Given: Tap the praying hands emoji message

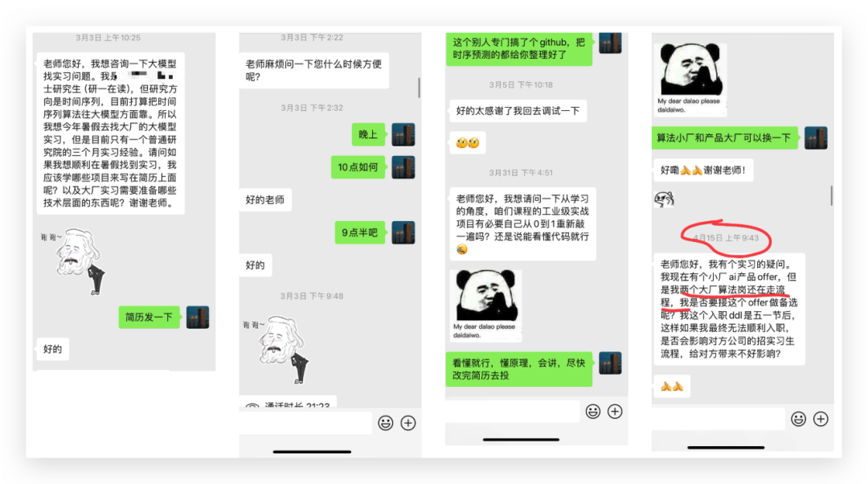Looking at the screenshot, I should pos(672,386).
